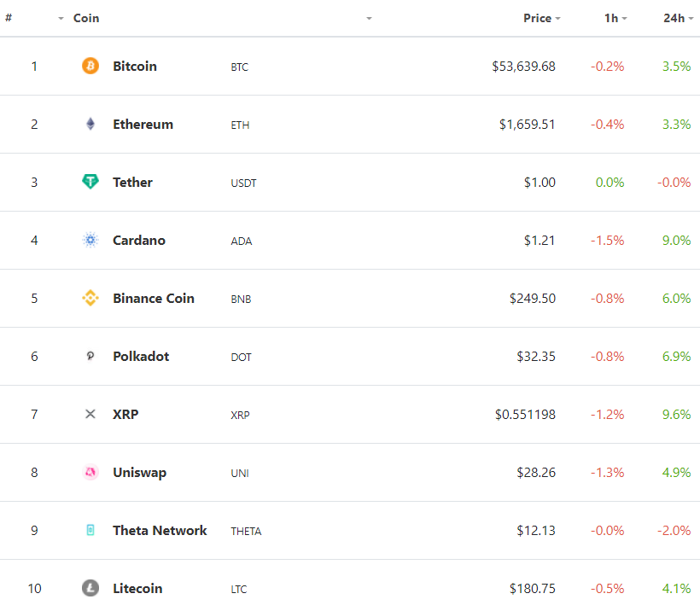
Task: Open the Theta Network coin link
Action: click(x=160, y=530)
